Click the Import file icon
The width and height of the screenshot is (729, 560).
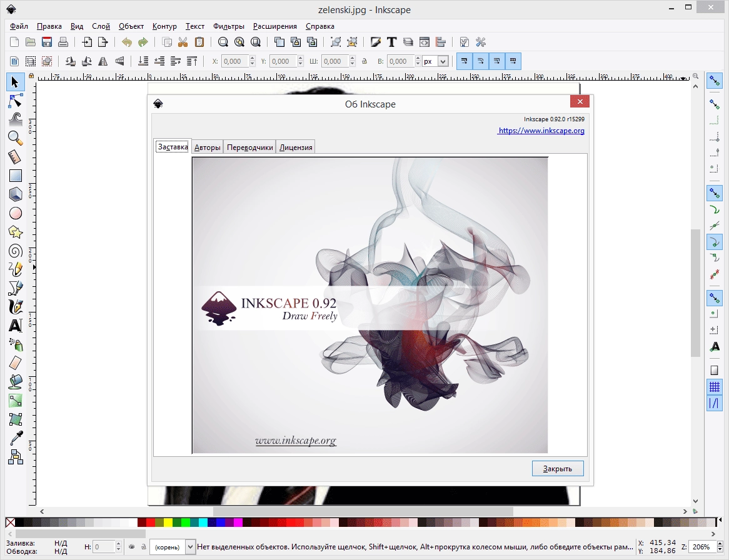pyautogui.click(x=87, y=42)
